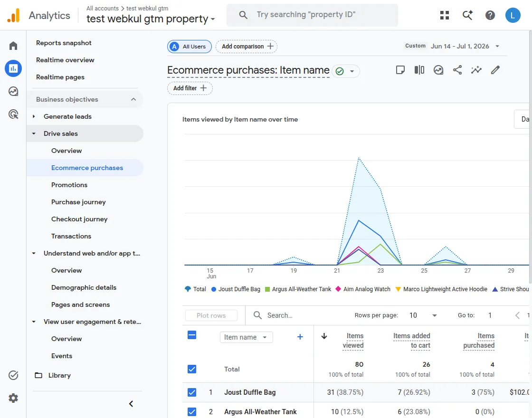This screenshot has height=418, width=532.
Task: Click Add comparison button
Action: click(x=247, y=47)
